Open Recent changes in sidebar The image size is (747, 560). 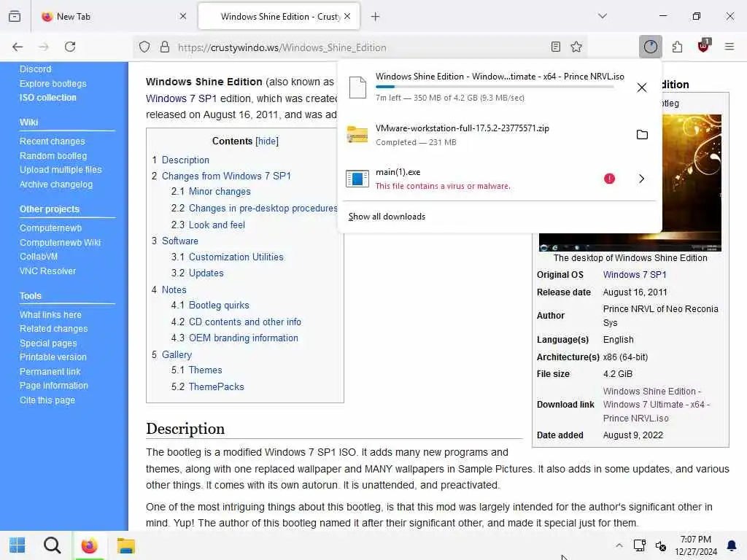53,141
